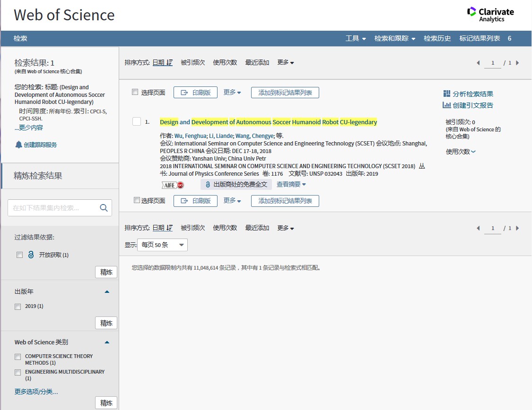
Task: Open the Design and Development paper title
Action: coord(269,122)
